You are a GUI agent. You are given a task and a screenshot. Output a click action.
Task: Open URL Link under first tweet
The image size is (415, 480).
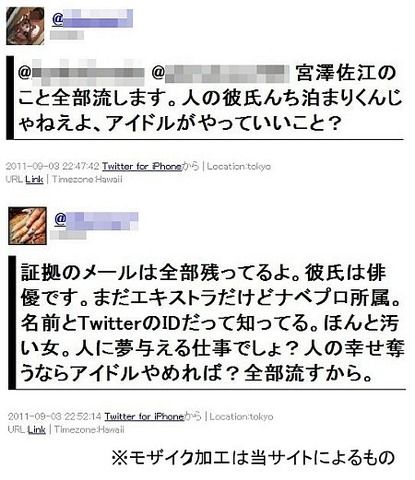pyautogui.click(x=34, y=179)
